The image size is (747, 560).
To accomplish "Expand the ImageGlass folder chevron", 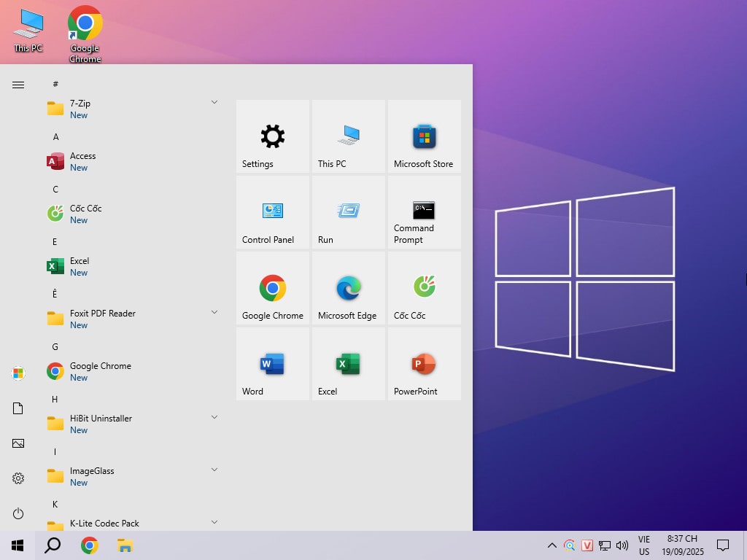I will tap(214, 470).
